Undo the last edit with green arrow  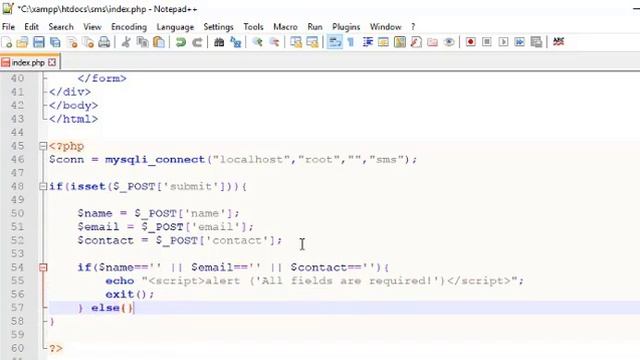[180, 42]
